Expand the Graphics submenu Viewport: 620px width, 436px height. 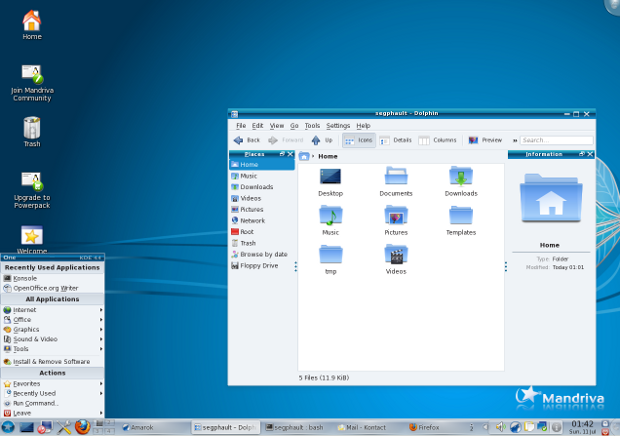tap(53, 329)
